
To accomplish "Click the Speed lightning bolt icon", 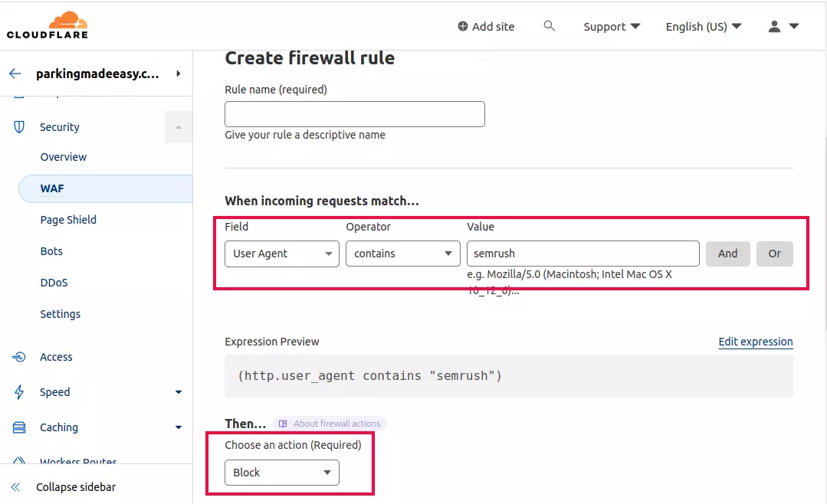I will click(x=18, y=391).
